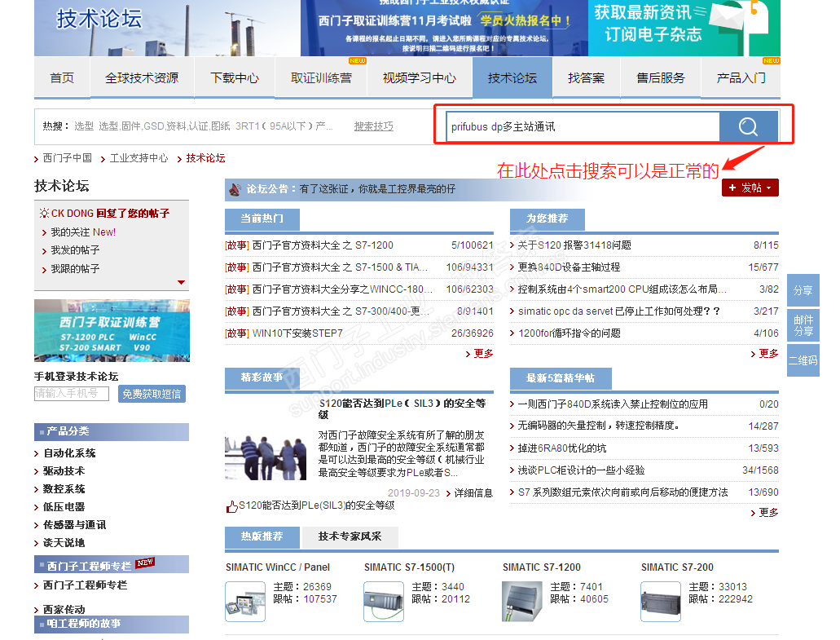The image size is (840, 640).
Task: Open the 低压电器 product category
Action: pyautogui.click(x=64, y=507)
